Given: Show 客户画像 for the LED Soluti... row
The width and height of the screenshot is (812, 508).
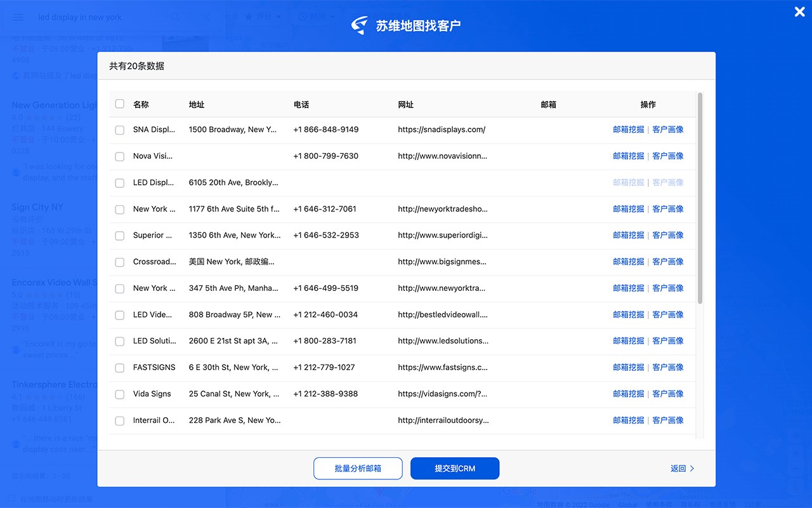Looking at the screenshot, I should click(x=668, y=341).
